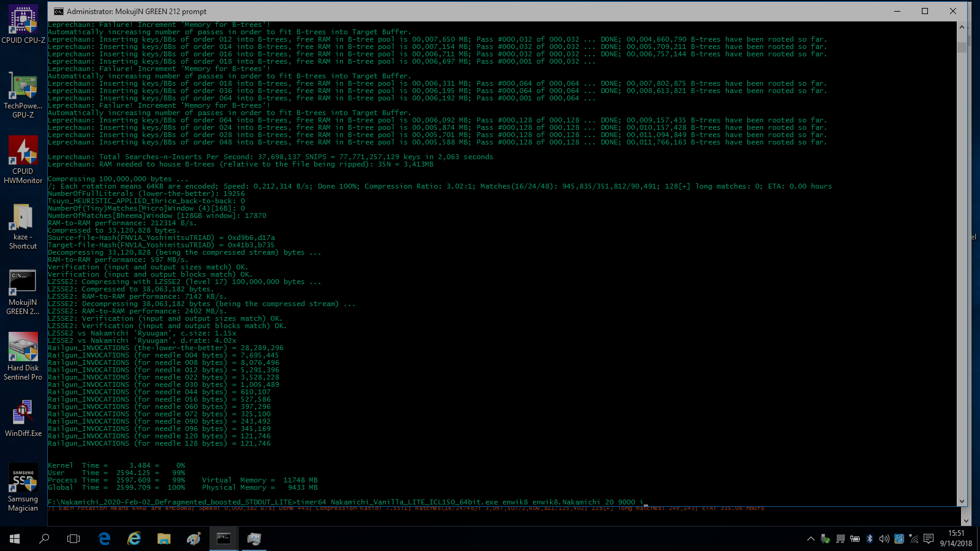Click 'Total Searches-n-Inserts Per Second' line
Screen dimensions: 980x551
pyautogui.click(x=270, y=157)
